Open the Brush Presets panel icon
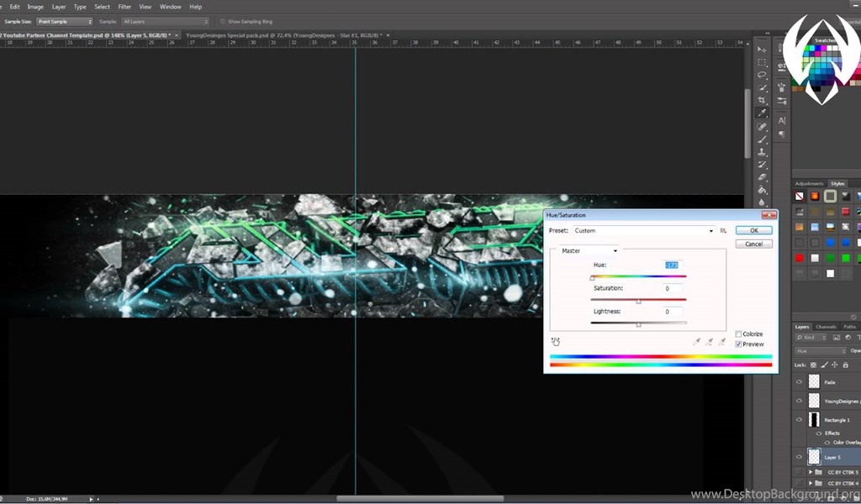Viewport: 861px width, 504px height. [x=782, y=87]
